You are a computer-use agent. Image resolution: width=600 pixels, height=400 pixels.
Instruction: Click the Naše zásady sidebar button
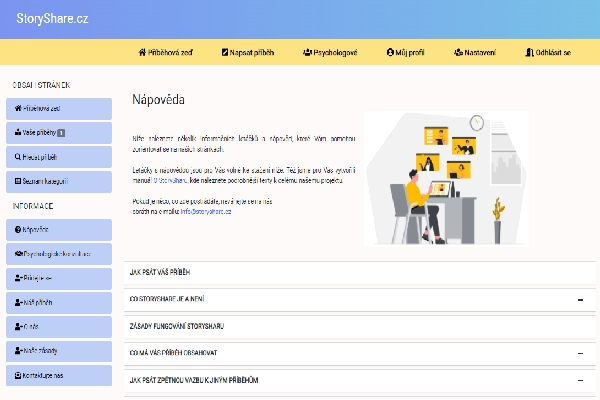[57, 351]
